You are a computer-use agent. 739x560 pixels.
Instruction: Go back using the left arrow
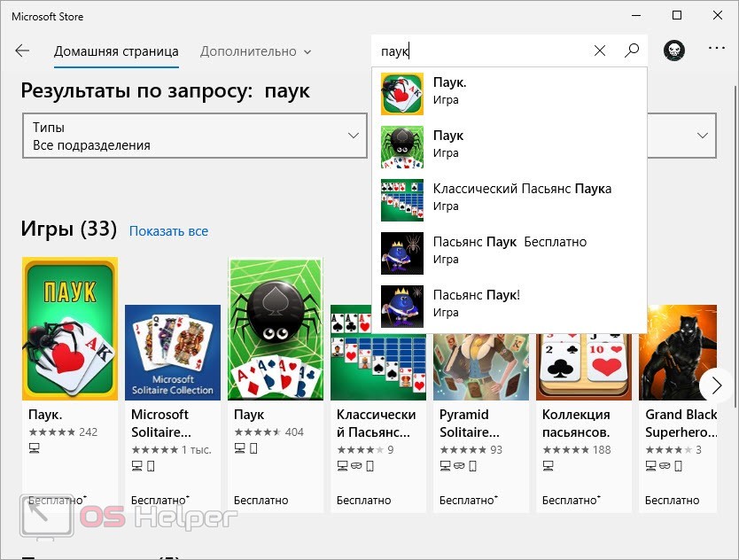[x=22, y=51]
